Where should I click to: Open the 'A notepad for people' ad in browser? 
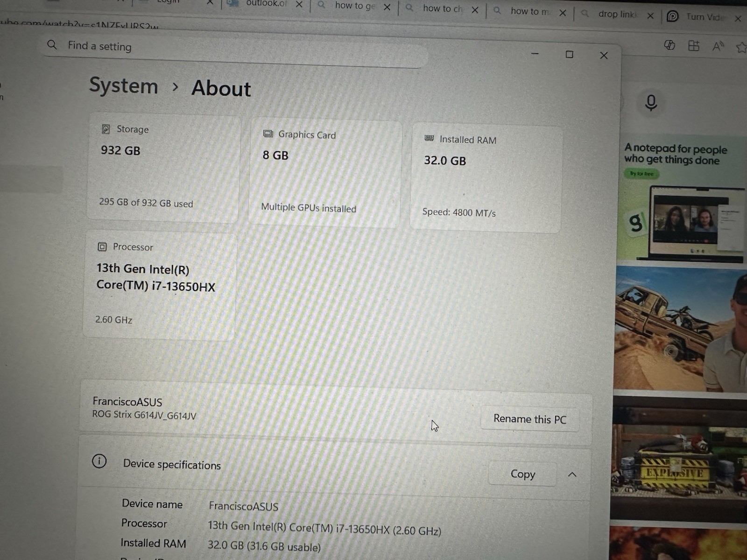[x=682, y=199]
